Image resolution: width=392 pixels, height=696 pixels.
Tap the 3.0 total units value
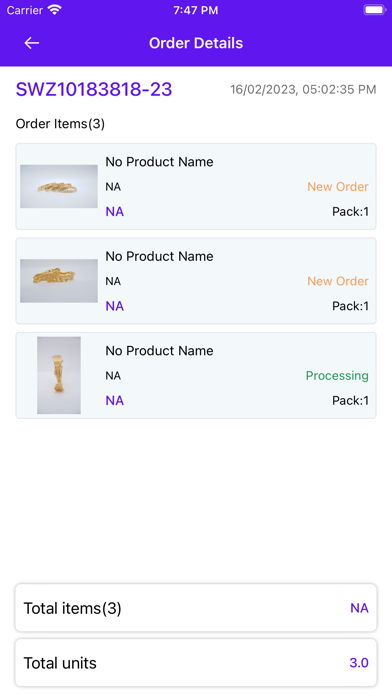coord(359,663)
